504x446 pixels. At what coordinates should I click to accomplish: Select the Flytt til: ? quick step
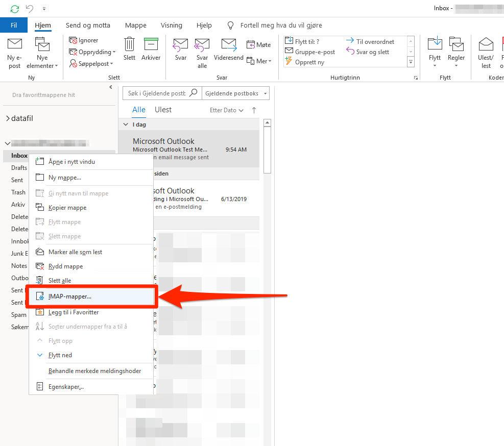tap(302, 41)
